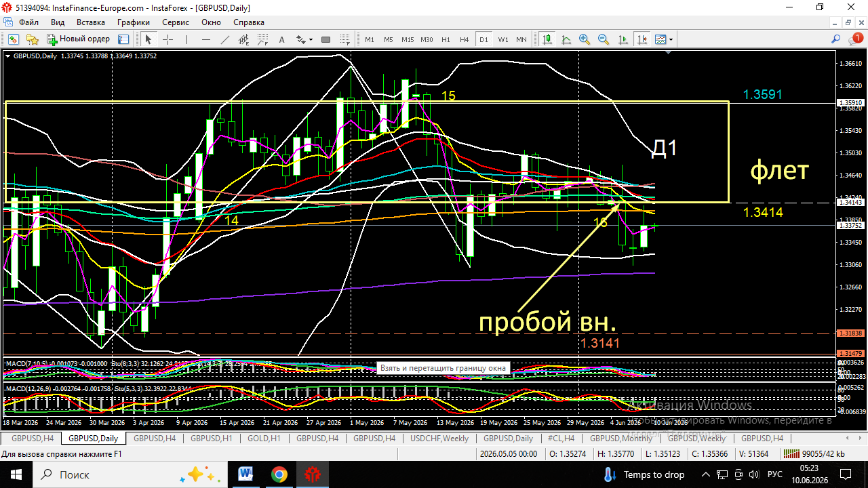The image size is (868, 488).
Task: Click the 1.3414 price label
Action: pos(763,212)
